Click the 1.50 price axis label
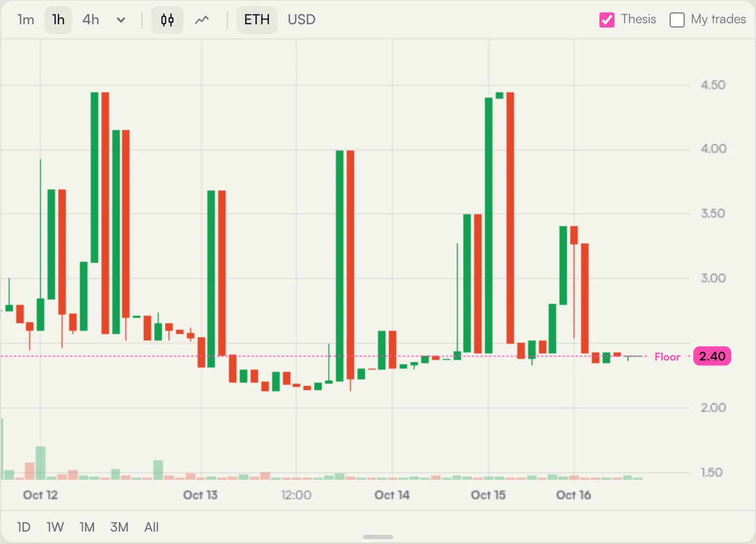 coord(712,472)
